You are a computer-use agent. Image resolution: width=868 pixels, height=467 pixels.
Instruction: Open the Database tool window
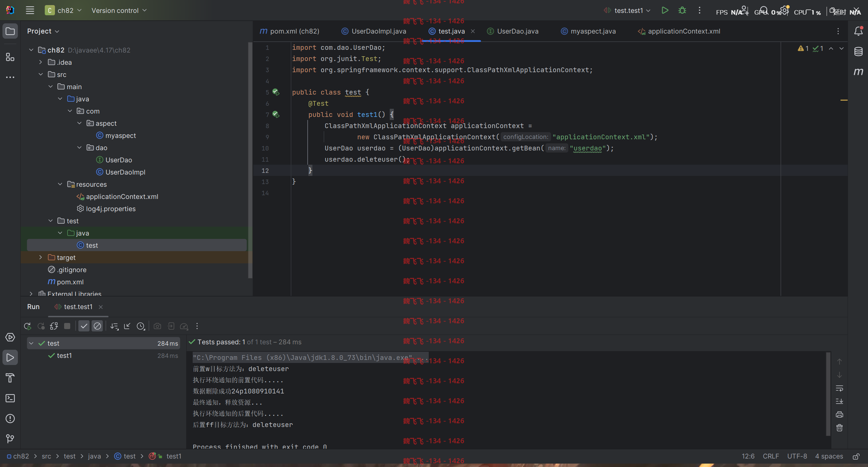pyautogui.click(x=858, y=52)
